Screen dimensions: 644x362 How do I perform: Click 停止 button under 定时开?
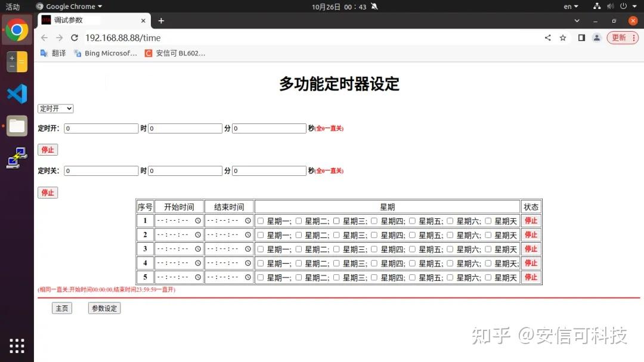pyautogui.click(x=48, y=150)
